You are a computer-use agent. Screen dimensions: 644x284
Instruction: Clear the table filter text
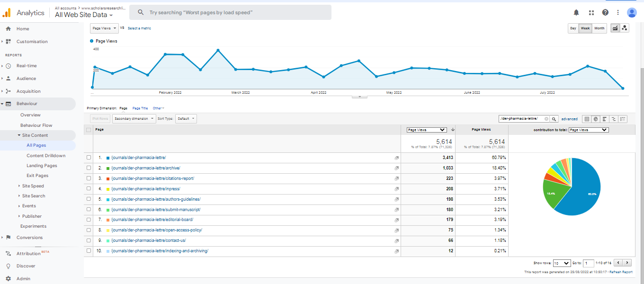click(546, 119)
